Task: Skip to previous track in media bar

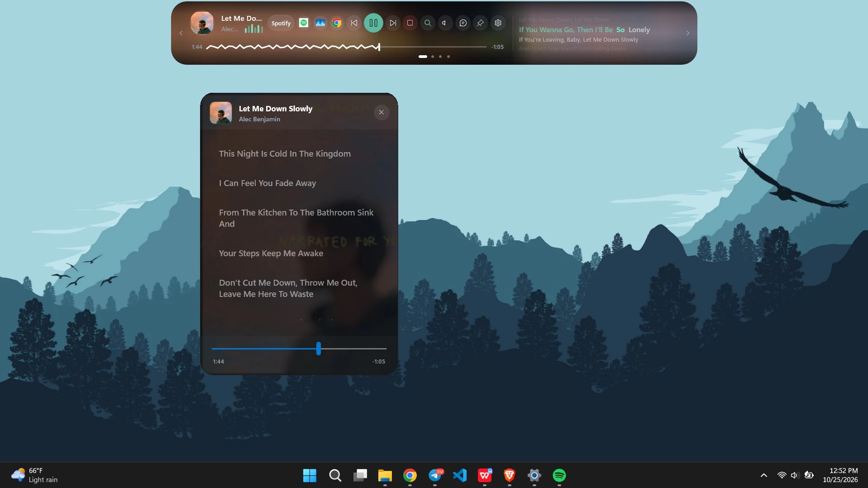Action: click(354, 23)
